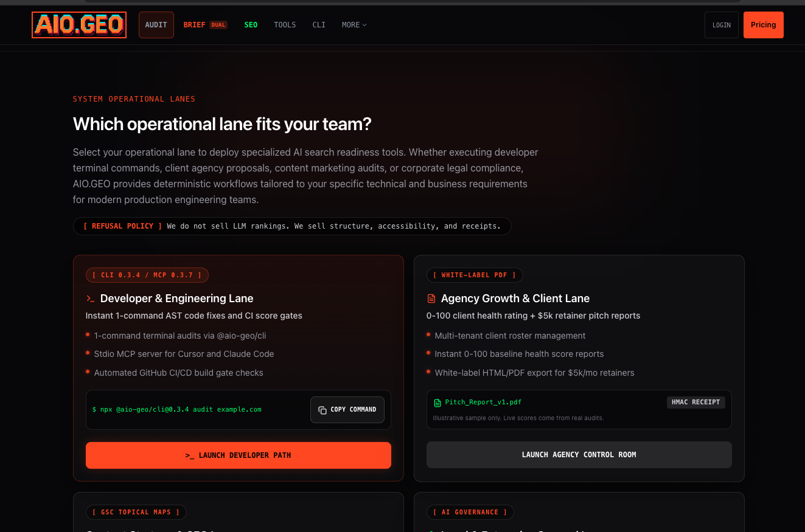Click the terminal prompt icon beside Developer & Engineering Lane
The height and width of the screenshot is (532, 805).
pyautogui.click(x=90, y=299)
